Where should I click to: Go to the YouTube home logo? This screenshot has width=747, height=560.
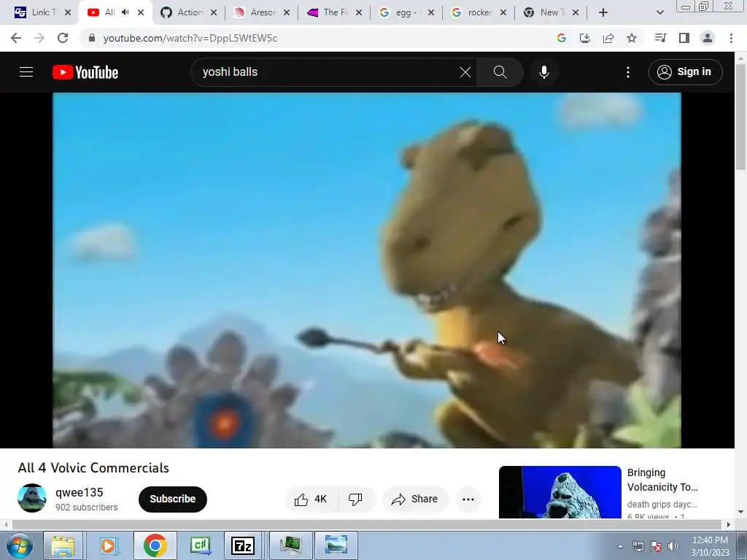tap(85, 72)
